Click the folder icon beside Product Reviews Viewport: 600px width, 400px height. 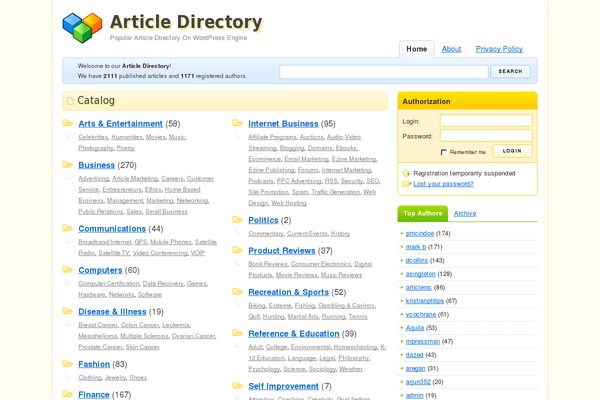tap(237, 250)
